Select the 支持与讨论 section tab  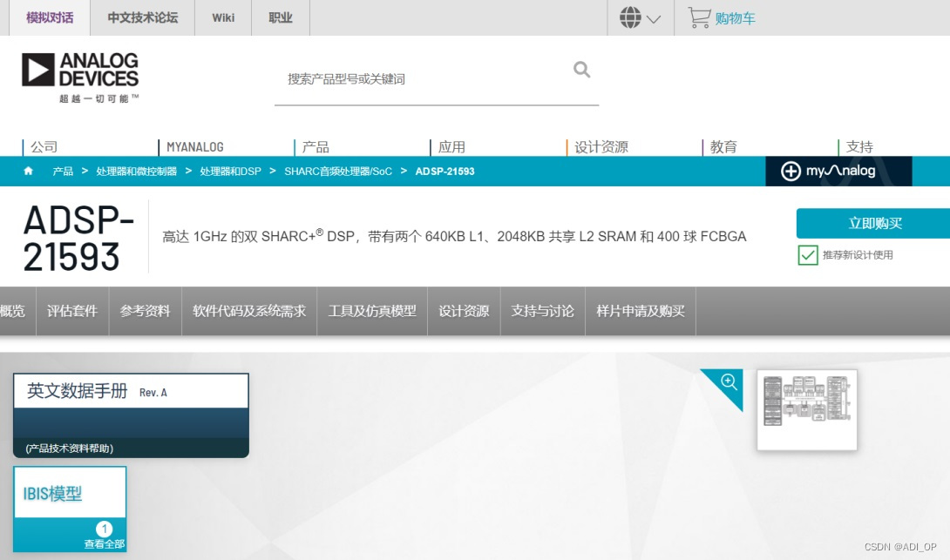tap(542, 311)
